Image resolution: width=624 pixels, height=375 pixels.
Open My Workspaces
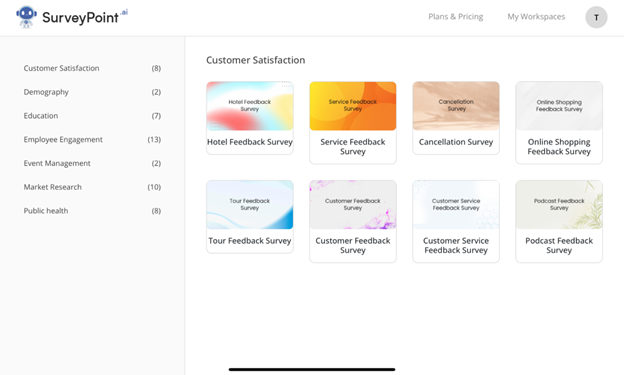coord(536,17)
